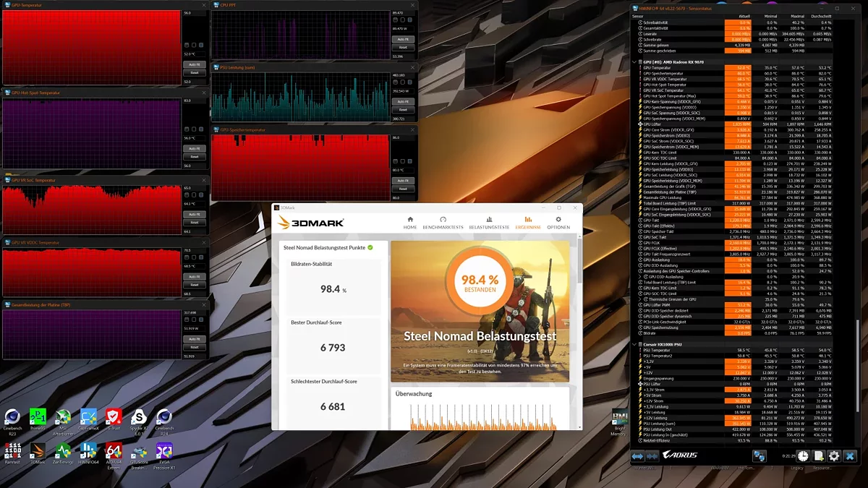868x488 pixels.
Task: Close sensors with the blue X icon
Action: pyautogui.click(x=850, y=456)
